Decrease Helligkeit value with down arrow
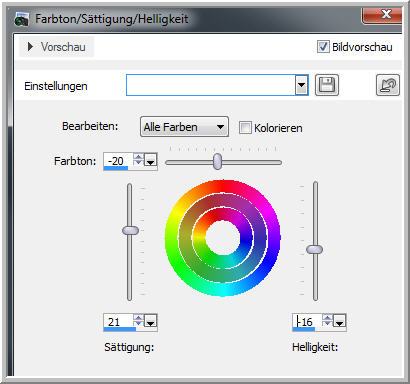The width and height of the screenshot is (410, 384). point(327,323)
